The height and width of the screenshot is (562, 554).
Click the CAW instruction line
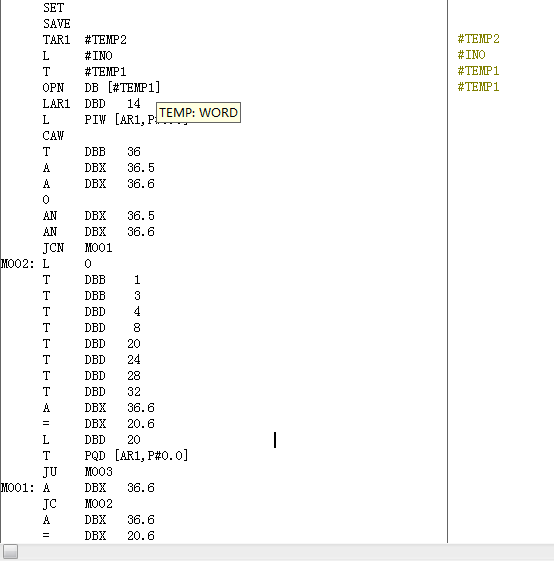53,136
